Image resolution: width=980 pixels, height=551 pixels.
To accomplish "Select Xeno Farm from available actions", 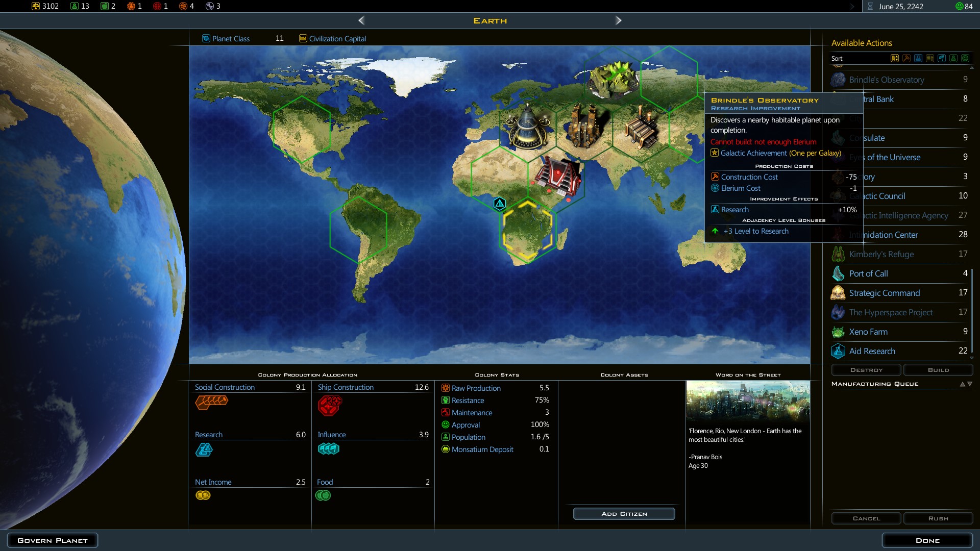I will click(868, 332).
